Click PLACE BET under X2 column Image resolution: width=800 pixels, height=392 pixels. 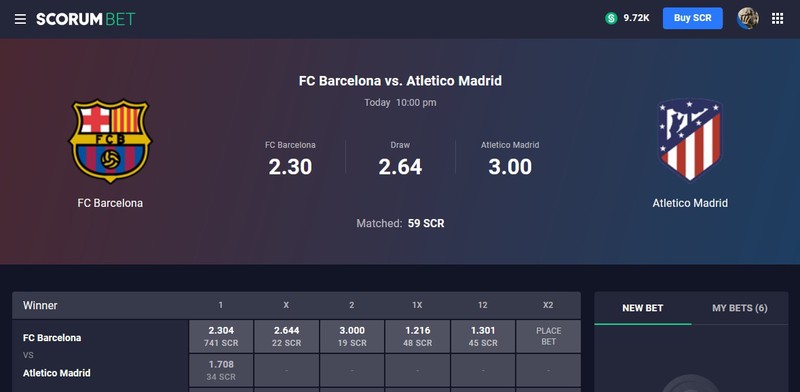click(548, 336)
